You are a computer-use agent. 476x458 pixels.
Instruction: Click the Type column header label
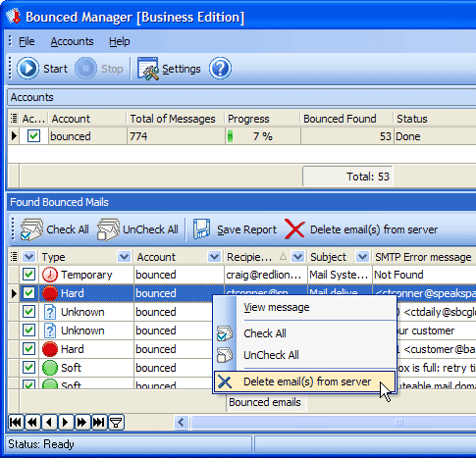(53, 257)
